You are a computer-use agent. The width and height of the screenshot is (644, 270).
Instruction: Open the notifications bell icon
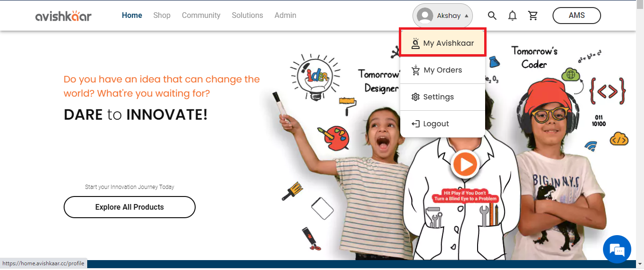[512, 16]
